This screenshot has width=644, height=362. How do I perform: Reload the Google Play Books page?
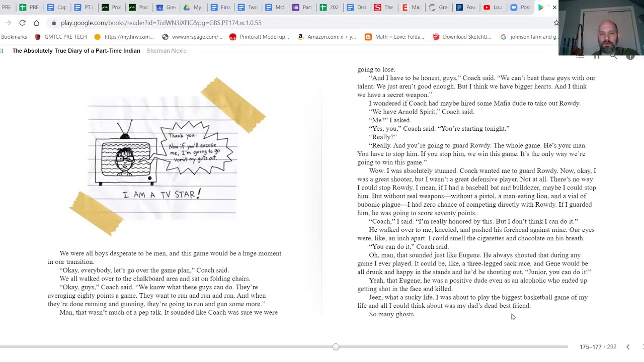[22, 23]
